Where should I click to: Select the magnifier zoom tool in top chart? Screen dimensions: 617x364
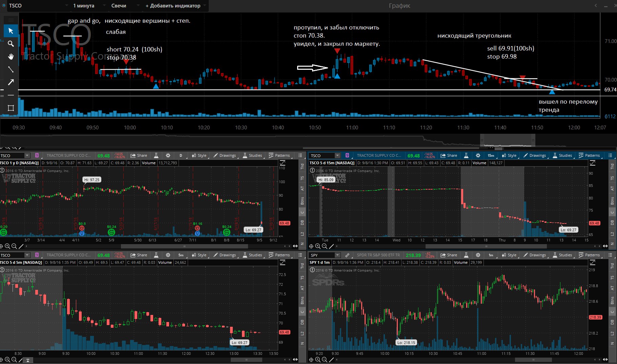(11, 44)
